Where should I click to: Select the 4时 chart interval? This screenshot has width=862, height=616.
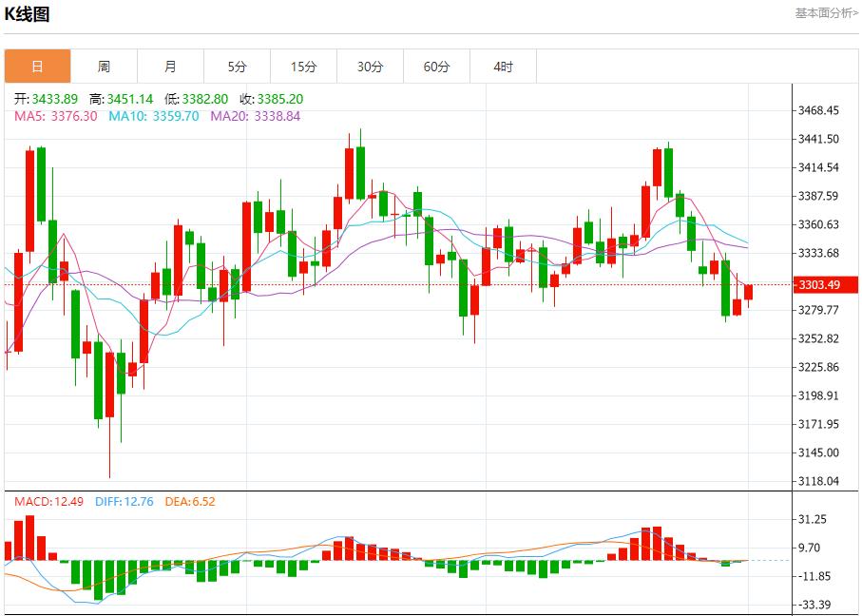[503, 66]
